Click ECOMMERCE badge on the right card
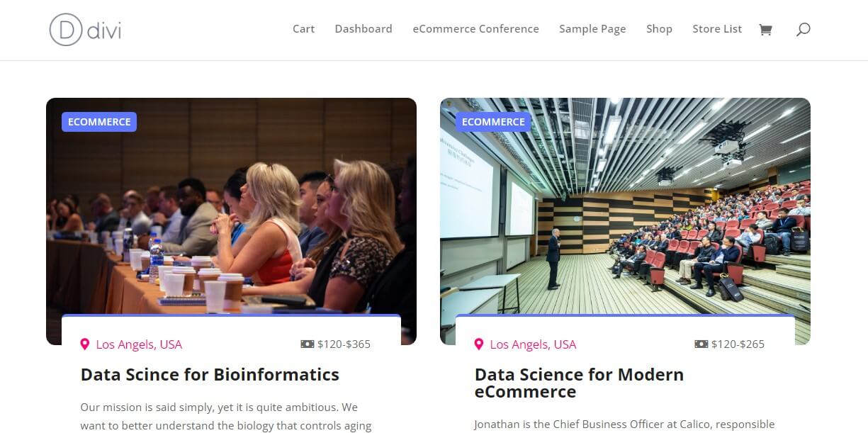 click(x=493, y=122)
